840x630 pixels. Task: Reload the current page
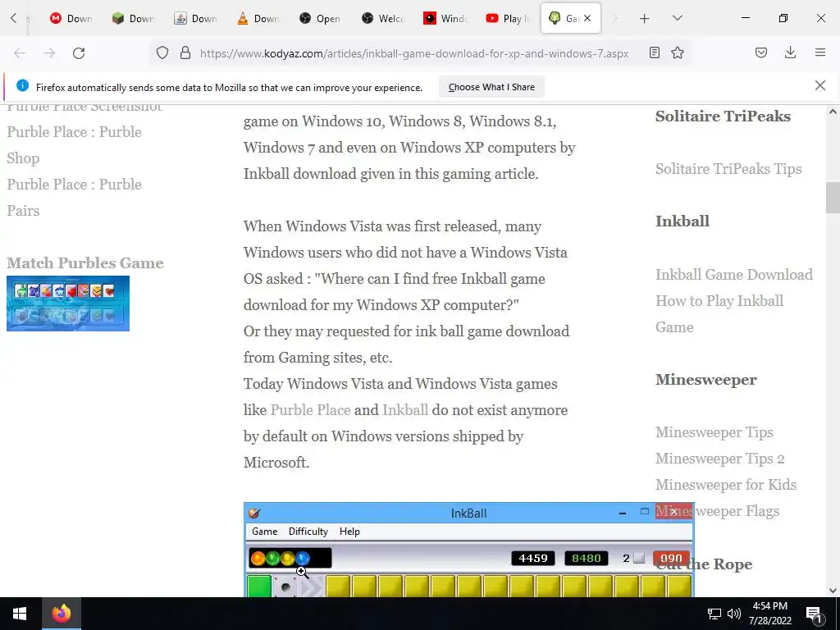point(79,53)
